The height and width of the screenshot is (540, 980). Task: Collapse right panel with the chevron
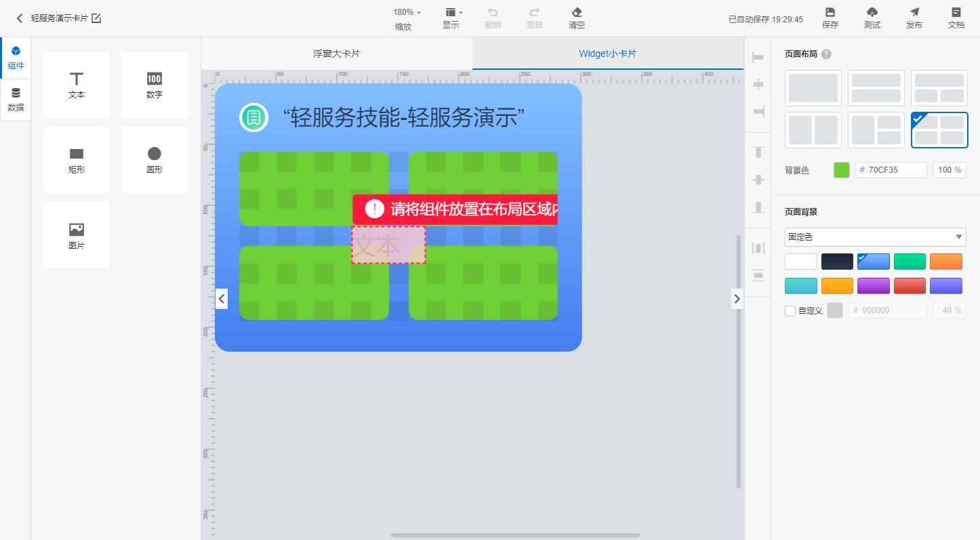click(737, 298)
